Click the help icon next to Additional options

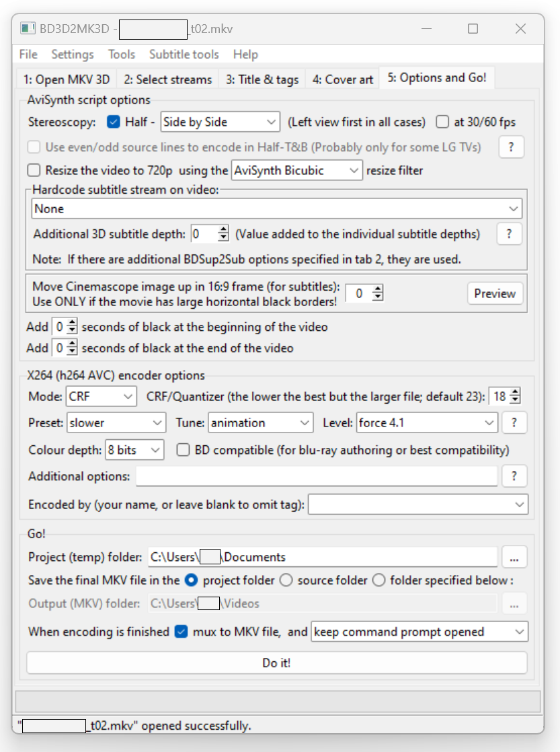coord(514,476)
